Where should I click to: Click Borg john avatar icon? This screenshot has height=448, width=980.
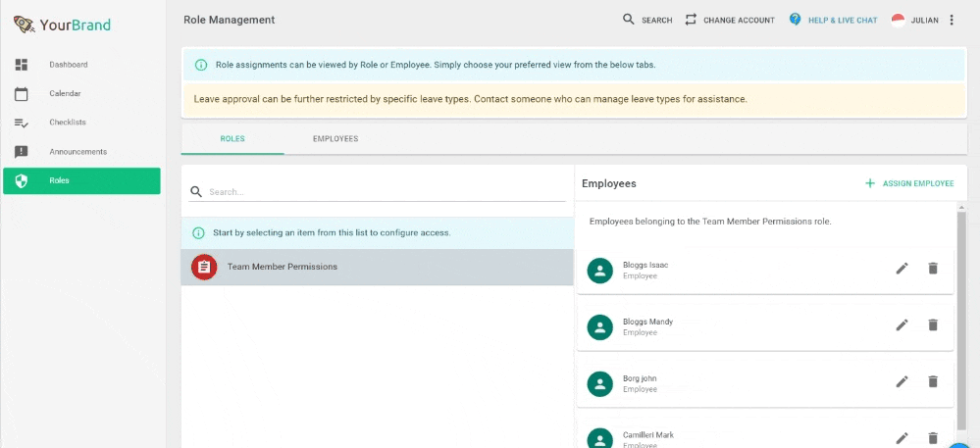600,383
